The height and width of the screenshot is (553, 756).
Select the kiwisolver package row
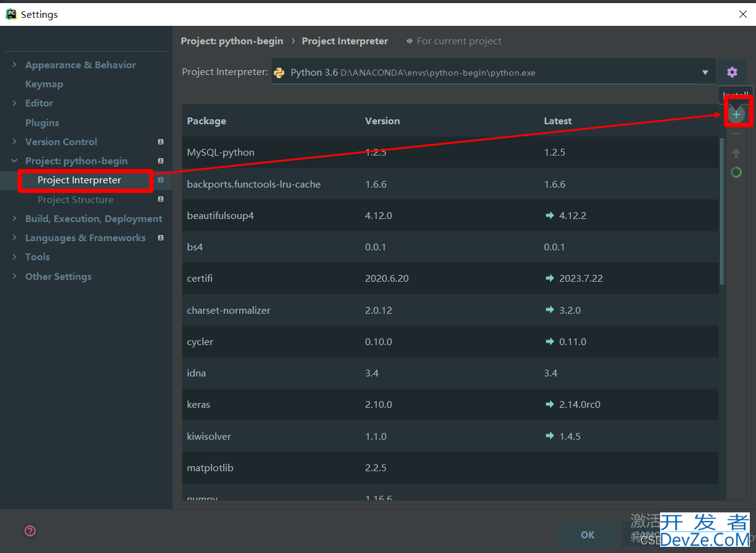(x=450, y=437)
